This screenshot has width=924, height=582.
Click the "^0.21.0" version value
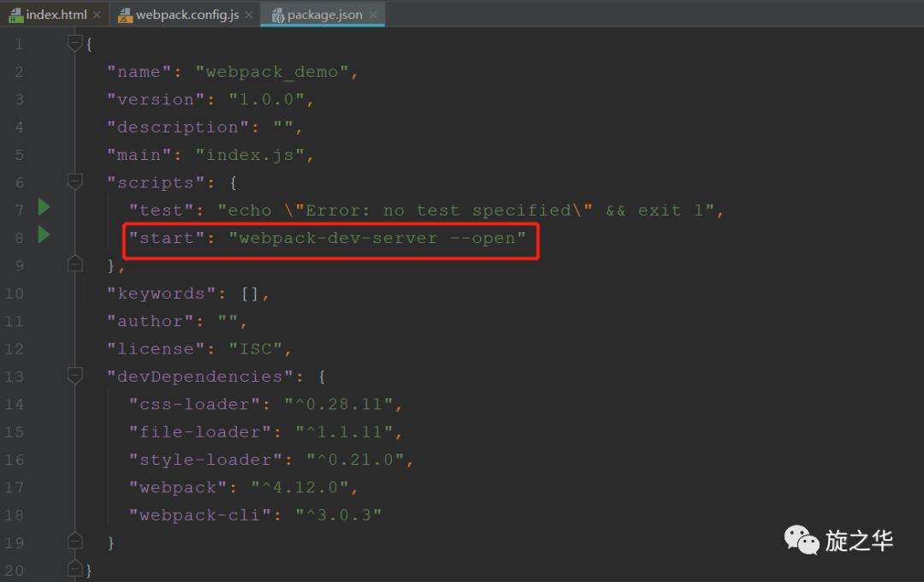pyautogui.click(x=355, y=460)
